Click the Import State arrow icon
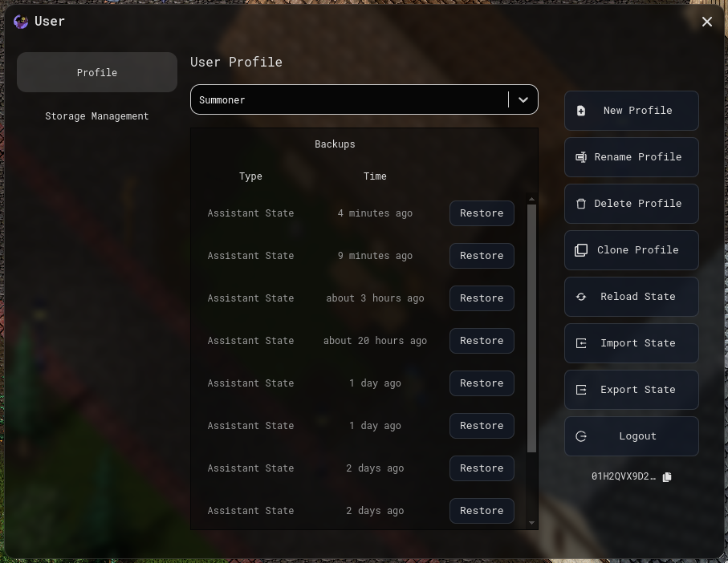Viewport: 728px width, 563px height. (581, 343)
